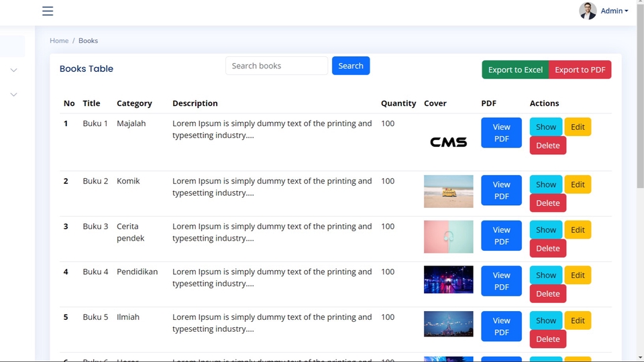
Task: Select the Ilmiah category cell
Action: pyautogui.click(x=127, y=317)
